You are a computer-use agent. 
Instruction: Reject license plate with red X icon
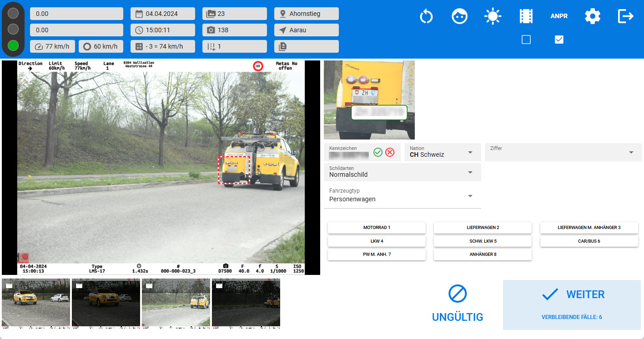[x=390, y=152]
